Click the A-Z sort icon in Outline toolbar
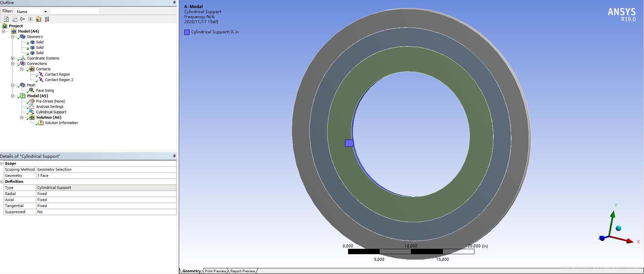Image resolution: width=644 pixels, height=274 pixels. click(47, 19)
